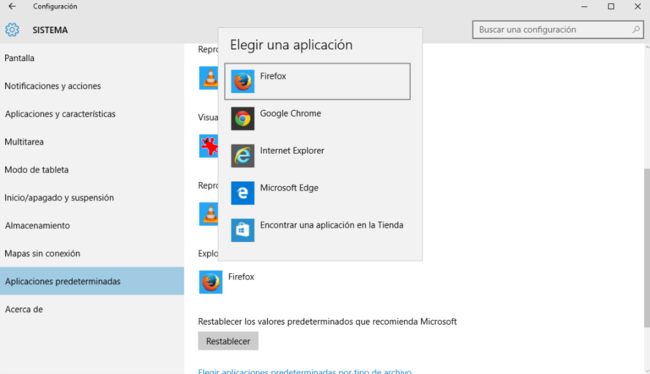Click the Buscar una configuración search field
650x374 pixels.
tap(558, 29)
